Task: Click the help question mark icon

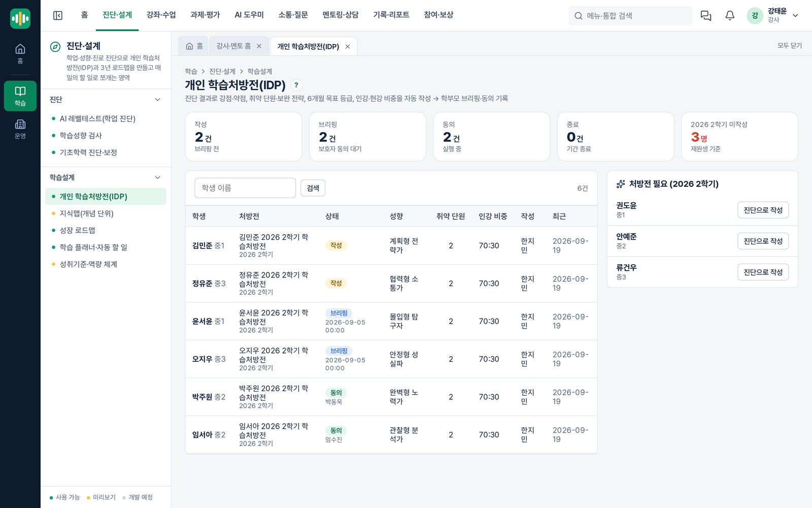Action: [x=296, y=85]
